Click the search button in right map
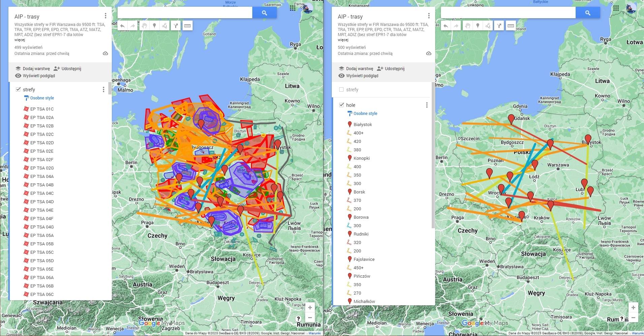The height and width of the screenshot is (336, 644). 588,13
